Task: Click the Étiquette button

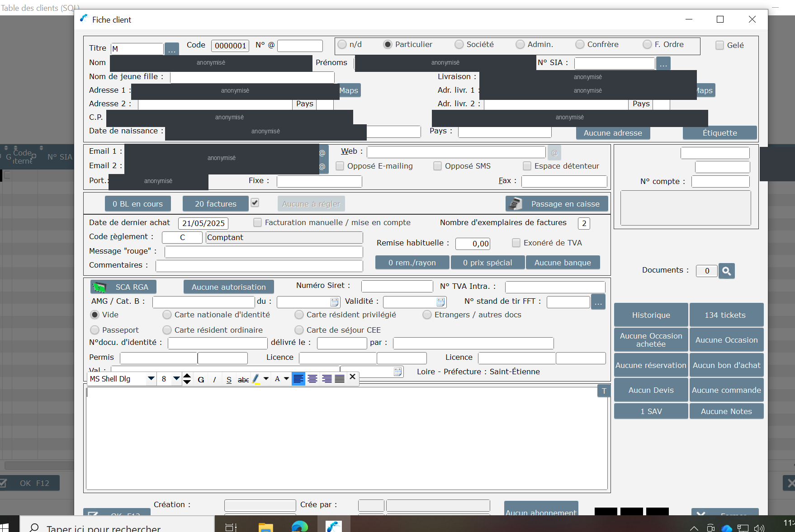Action: [720, 133]
